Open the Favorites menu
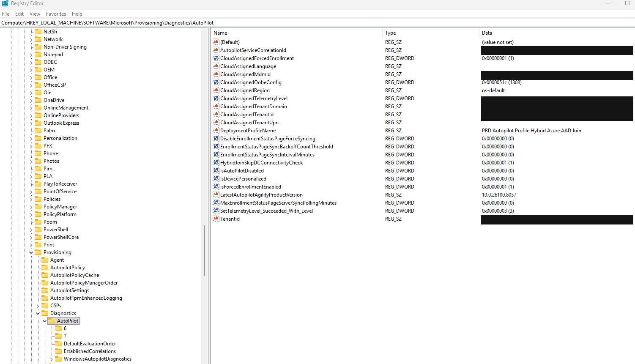The height and width of the screenshot is (364, 635). (x=56, y=14)
